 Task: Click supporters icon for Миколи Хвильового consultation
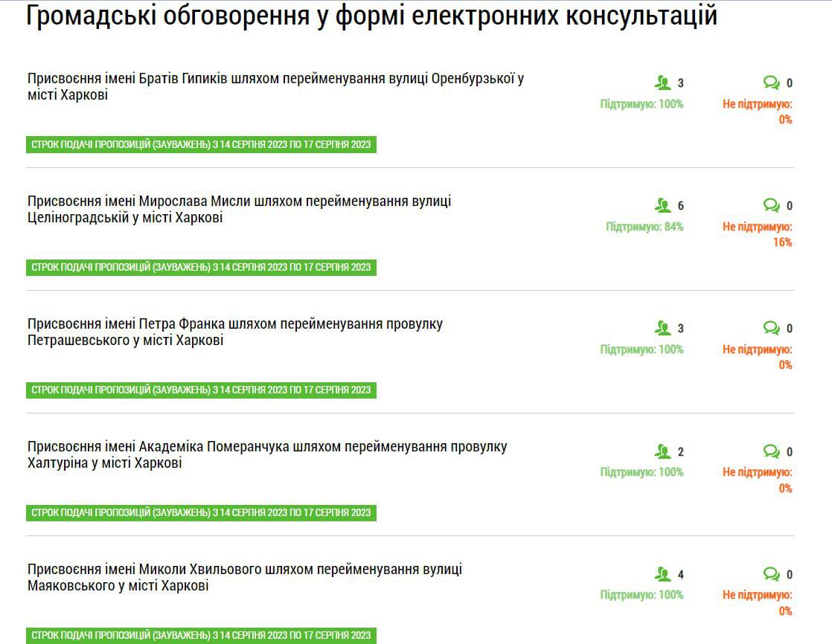(x=662, y=574)
